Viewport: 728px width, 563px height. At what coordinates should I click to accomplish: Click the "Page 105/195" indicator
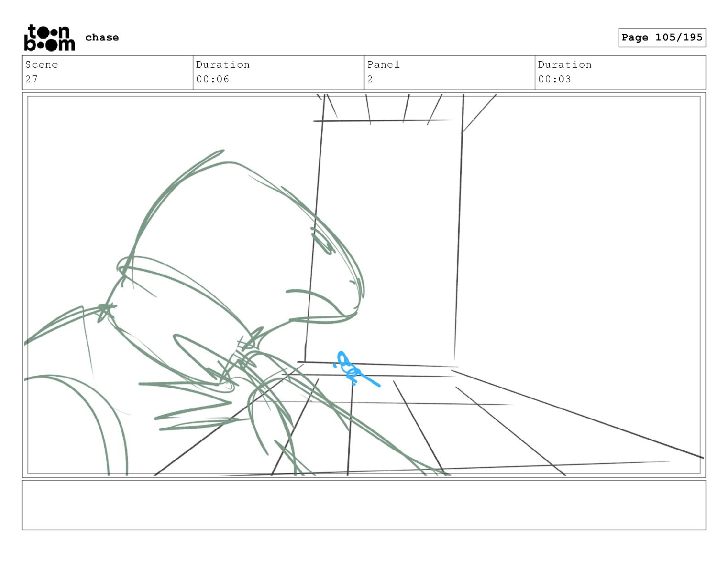[662, 38]
